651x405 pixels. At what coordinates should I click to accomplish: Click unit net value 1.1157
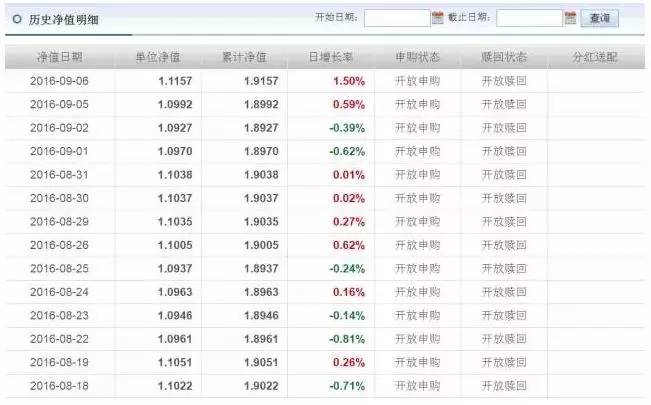[175, 81]
